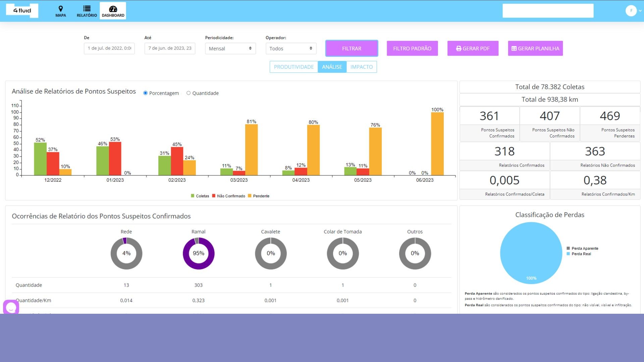Image resolution: width=644 pixels, height=362 pixels.
Task: Open the user avatar menu
Action: tap(631, 11)
